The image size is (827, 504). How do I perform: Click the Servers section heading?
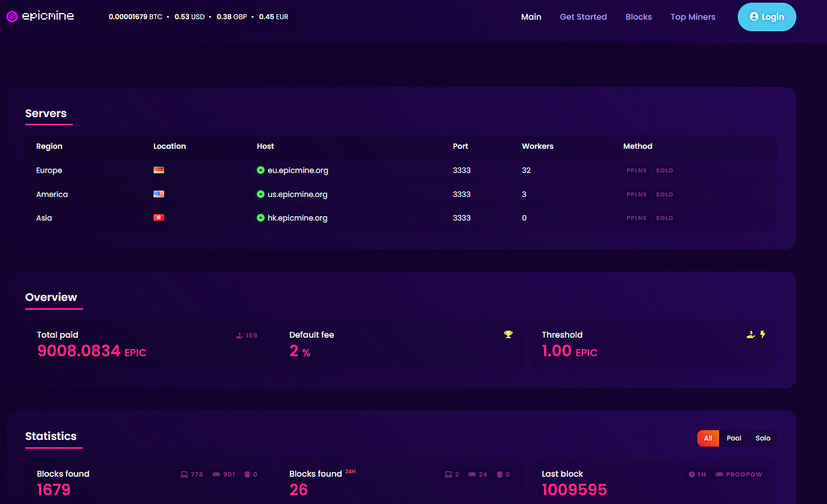pos(46,114)
